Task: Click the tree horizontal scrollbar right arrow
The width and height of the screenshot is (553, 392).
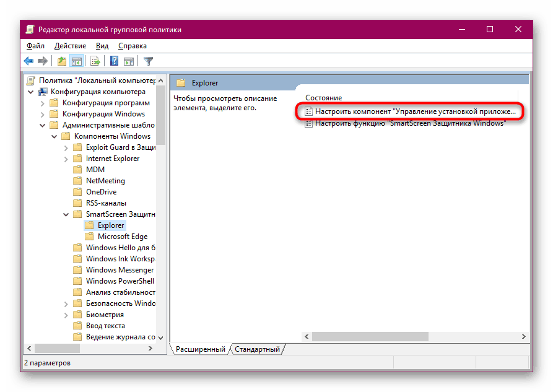Action: pos(150,348)
